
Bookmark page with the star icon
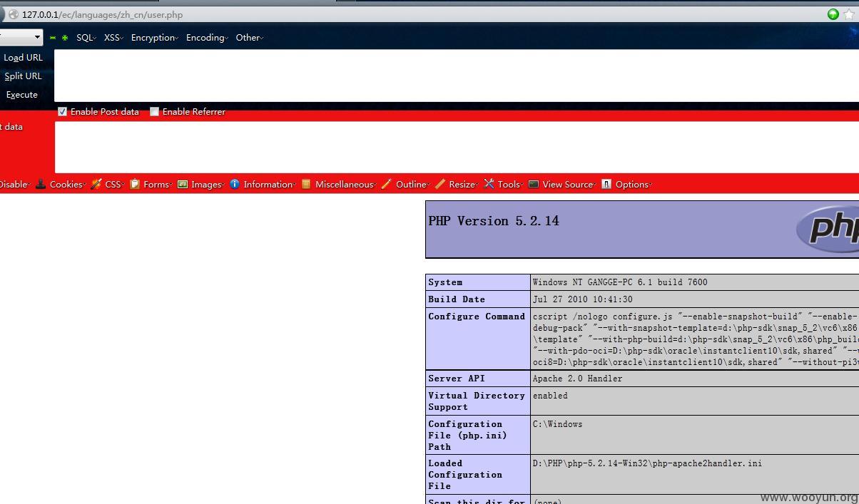pyautogui.click(x=850, y=14)
